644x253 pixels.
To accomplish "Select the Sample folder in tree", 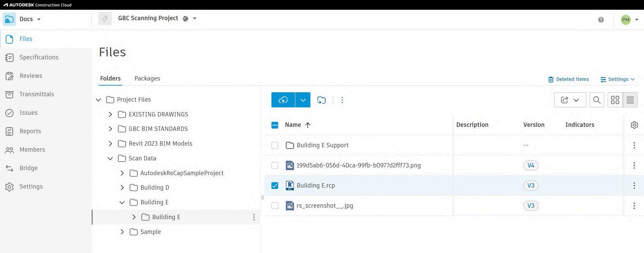I will click(x=151, y=232).
